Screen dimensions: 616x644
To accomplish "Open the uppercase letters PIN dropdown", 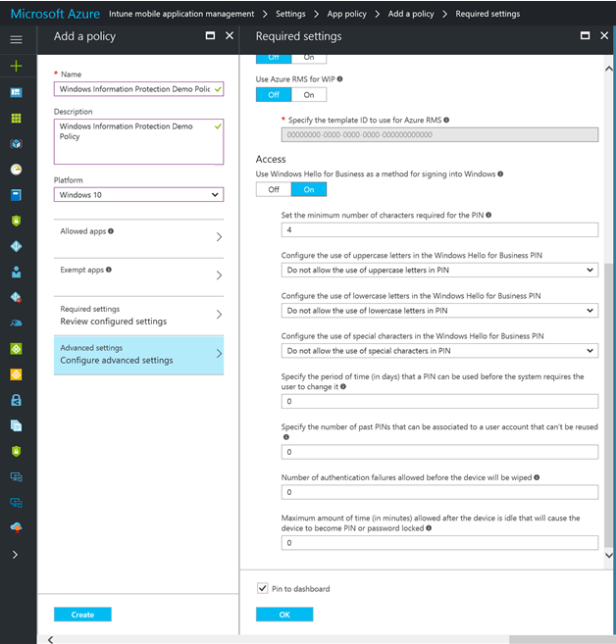I will (440, 270).
